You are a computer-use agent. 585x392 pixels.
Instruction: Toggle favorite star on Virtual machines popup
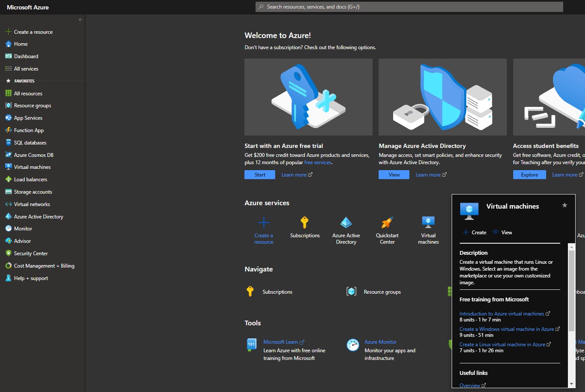coord(564,205)
